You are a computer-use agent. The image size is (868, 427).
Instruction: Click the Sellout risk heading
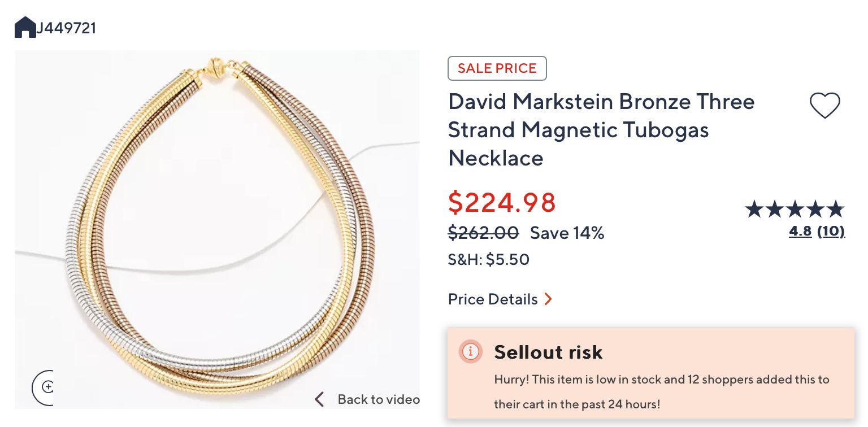pos(548,352)
